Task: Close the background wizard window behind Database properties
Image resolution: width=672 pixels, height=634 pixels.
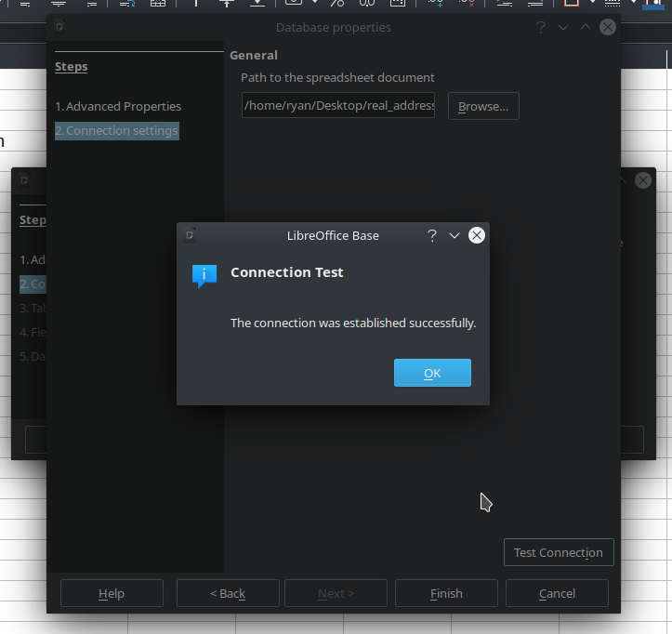Action: coord(643,180)
